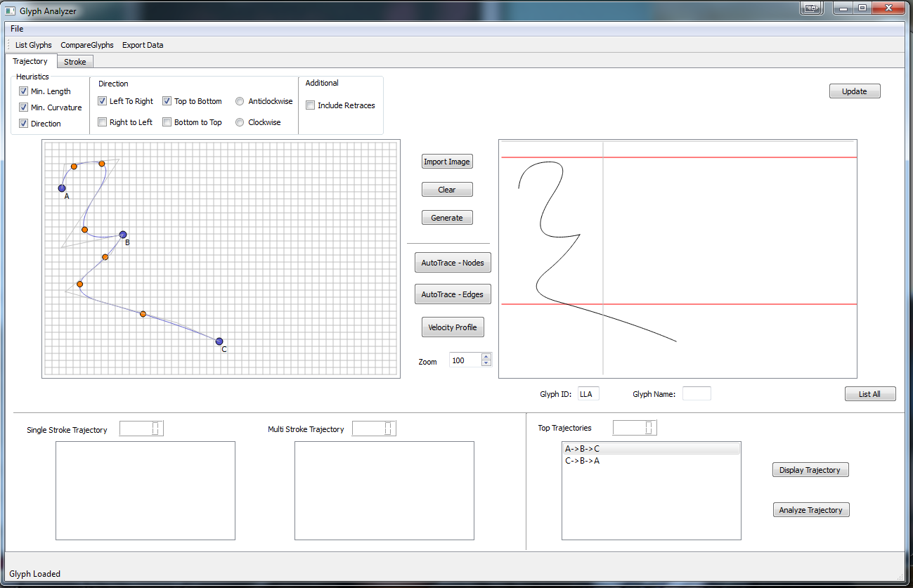Screen dimensions: 913x588
Task: Click the Glyph Loaded status text
Action: click(x=35, y=574)
